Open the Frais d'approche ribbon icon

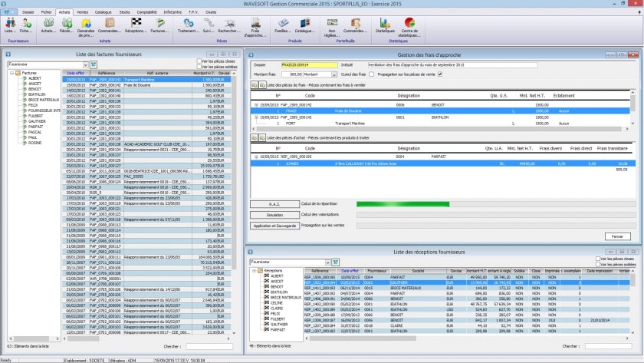pyautogui.click(x=255, y=28)
